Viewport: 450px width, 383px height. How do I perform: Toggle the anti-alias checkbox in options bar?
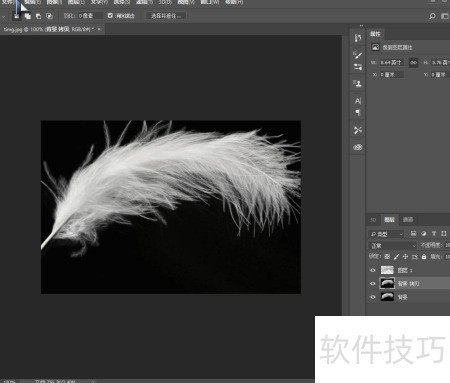pyautogui.click(x=110, y=16)
